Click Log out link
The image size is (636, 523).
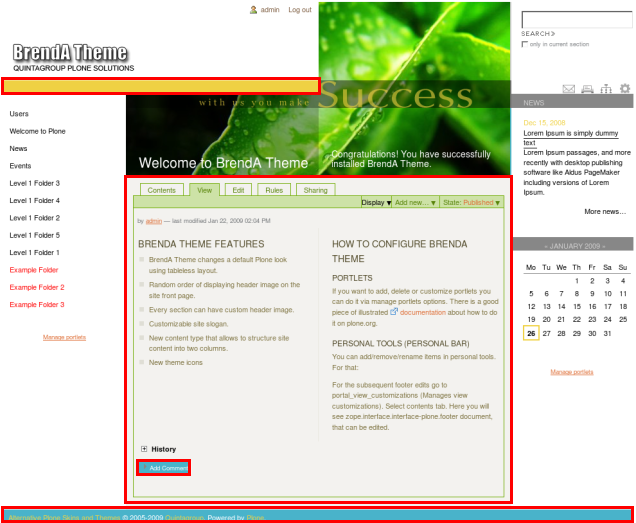300,10
